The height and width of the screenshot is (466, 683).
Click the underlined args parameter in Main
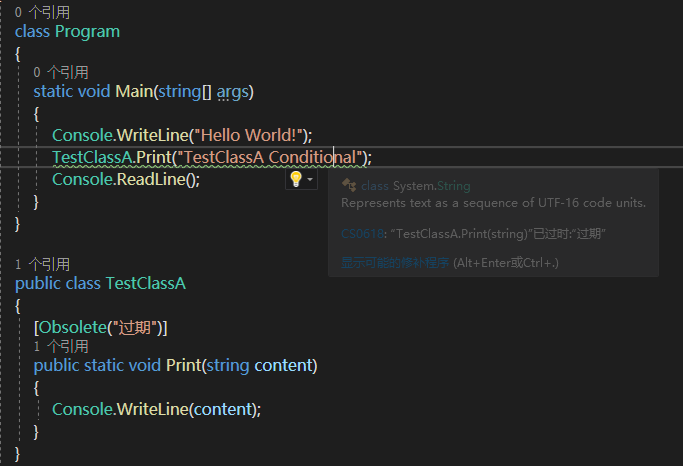pos(233,91)
